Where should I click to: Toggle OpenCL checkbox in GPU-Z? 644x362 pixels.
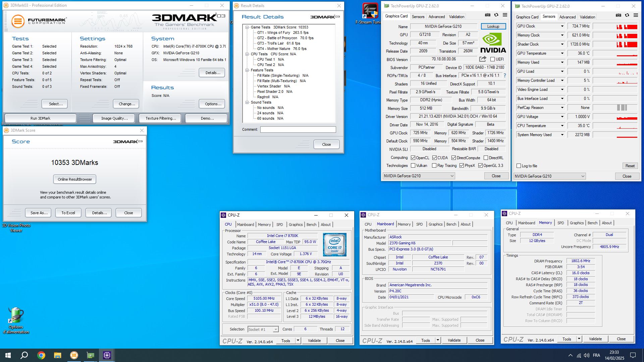[413, 158]
